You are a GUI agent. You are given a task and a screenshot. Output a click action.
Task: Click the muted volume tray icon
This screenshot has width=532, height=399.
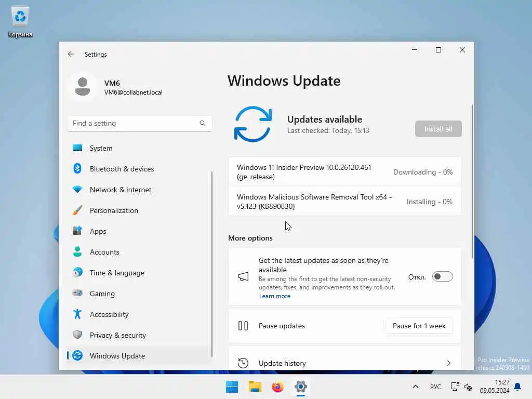pyautogui.click(x=468, y=387)
